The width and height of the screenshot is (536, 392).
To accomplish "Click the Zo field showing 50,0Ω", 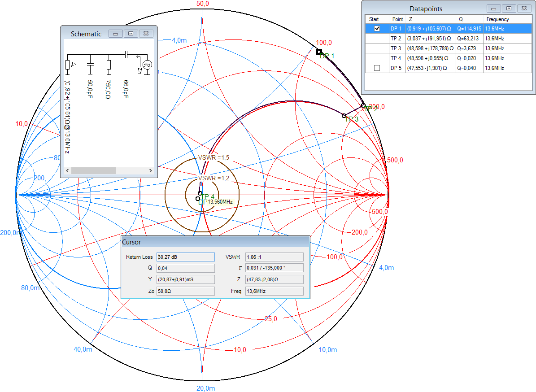I will pos(186,291).
